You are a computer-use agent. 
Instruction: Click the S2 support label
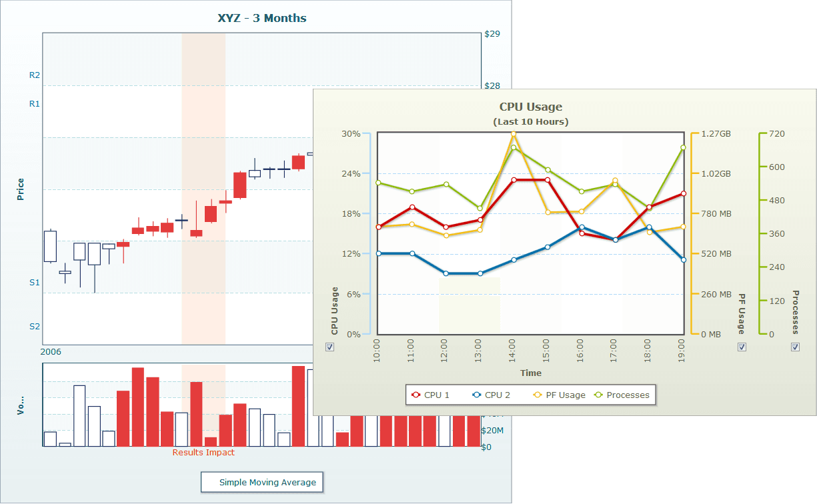click(35, 327)
